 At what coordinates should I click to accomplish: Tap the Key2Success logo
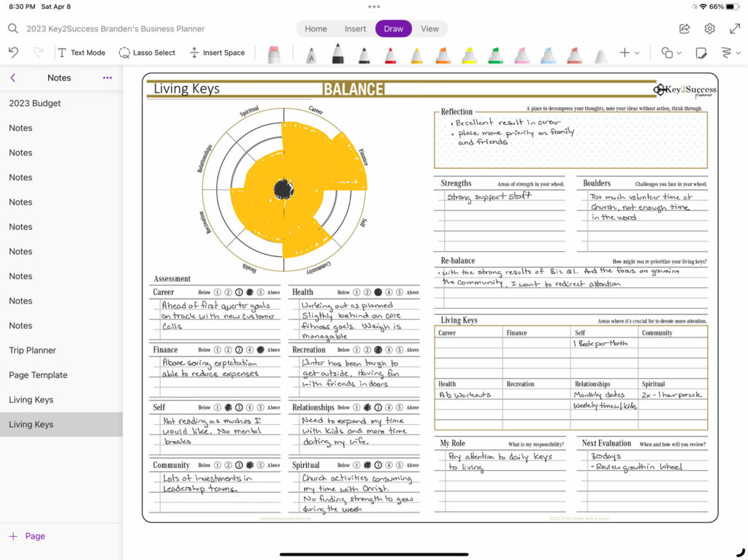click(684, 90)
